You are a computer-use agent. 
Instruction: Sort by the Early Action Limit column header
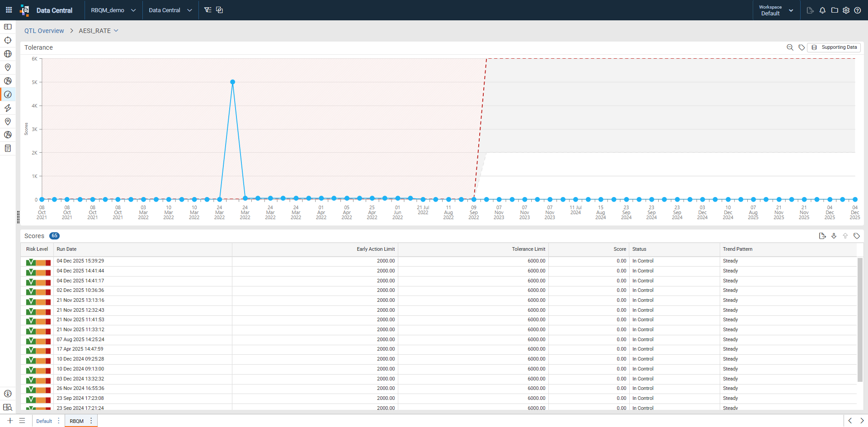coord(376,249)
